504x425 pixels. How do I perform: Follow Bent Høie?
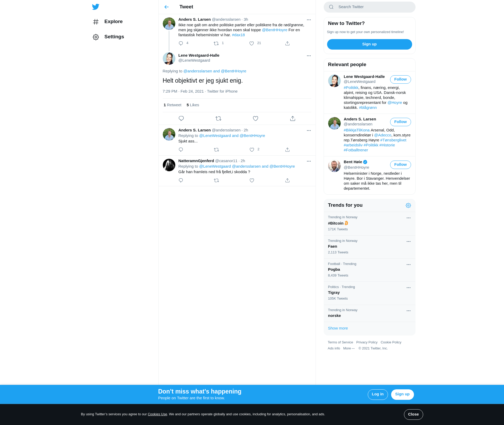pyautogui.click(x=400, y=165)
